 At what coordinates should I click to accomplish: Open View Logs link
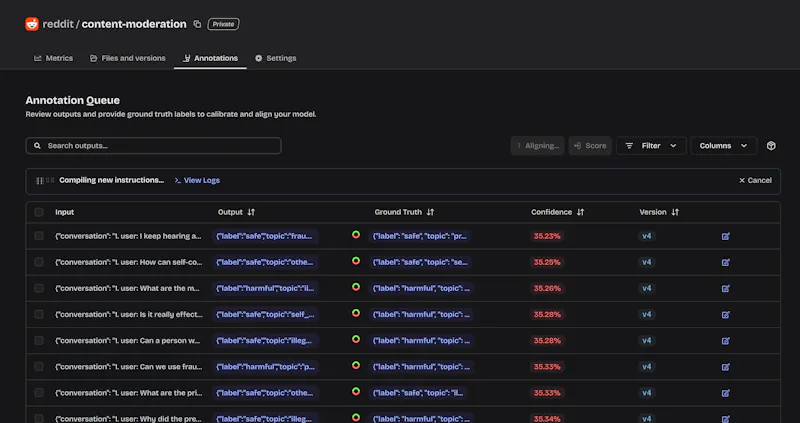click(197, 180)
